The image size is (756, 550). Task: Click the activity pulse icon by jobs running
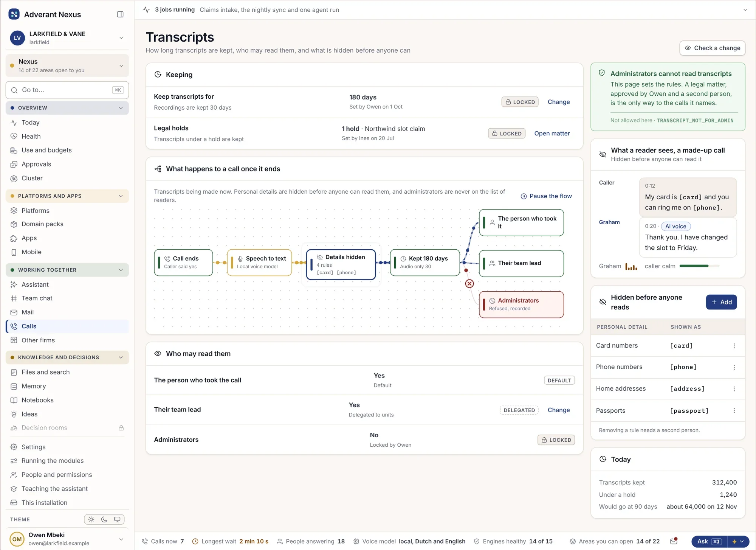coord(146,10)
